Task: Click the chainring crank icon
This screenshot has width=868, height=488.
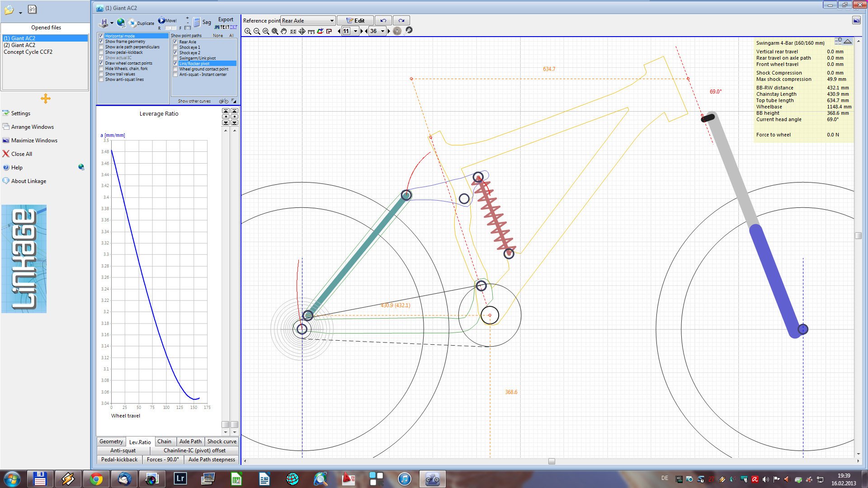Action: (409, 30)
